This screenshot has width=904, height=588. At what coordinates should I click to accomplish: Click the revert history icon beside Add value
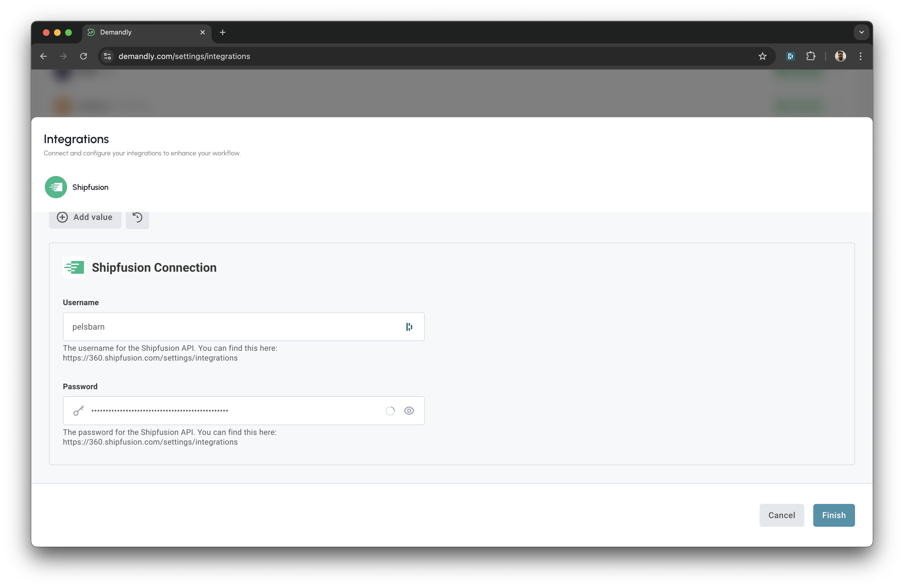[x=137, y=217]
